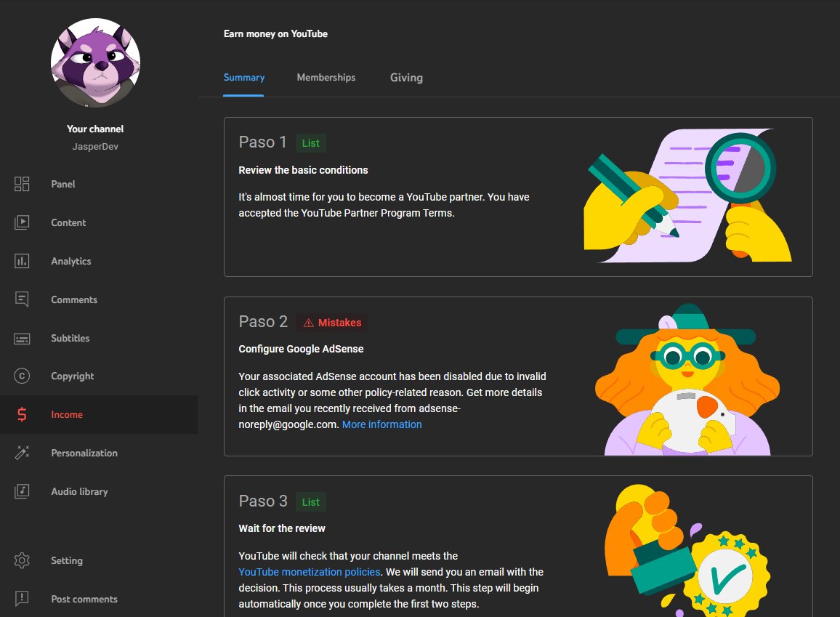Click Configure Google AdSense title

pyautogui.click(x=301, y=350)
